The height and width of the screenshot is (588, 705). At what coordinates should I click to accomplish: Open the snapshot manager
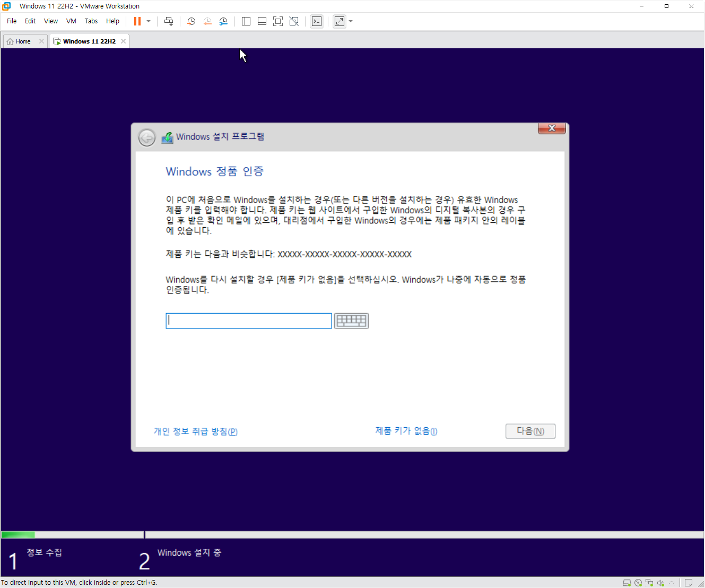pos(223,21)
